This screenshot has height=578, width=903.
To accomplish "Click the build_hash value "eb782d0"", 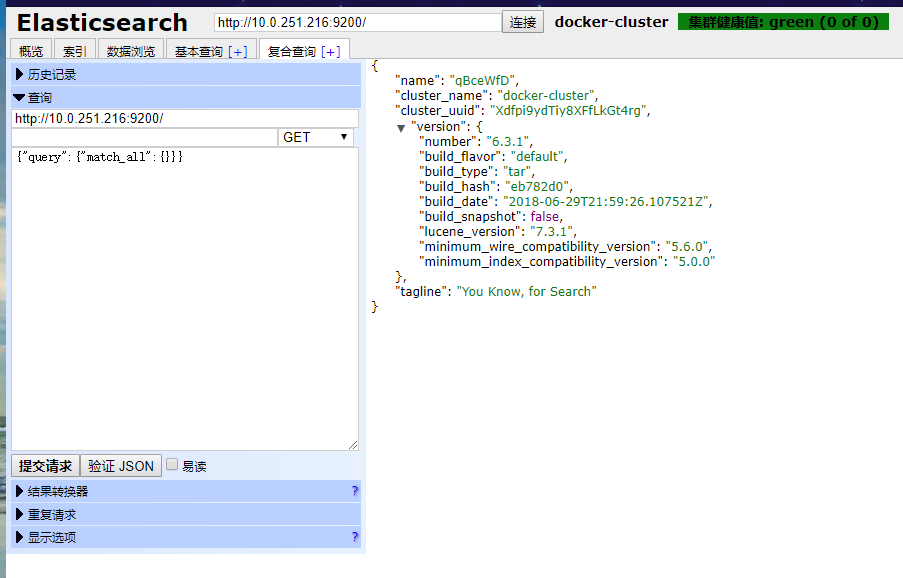I will 537,187.
